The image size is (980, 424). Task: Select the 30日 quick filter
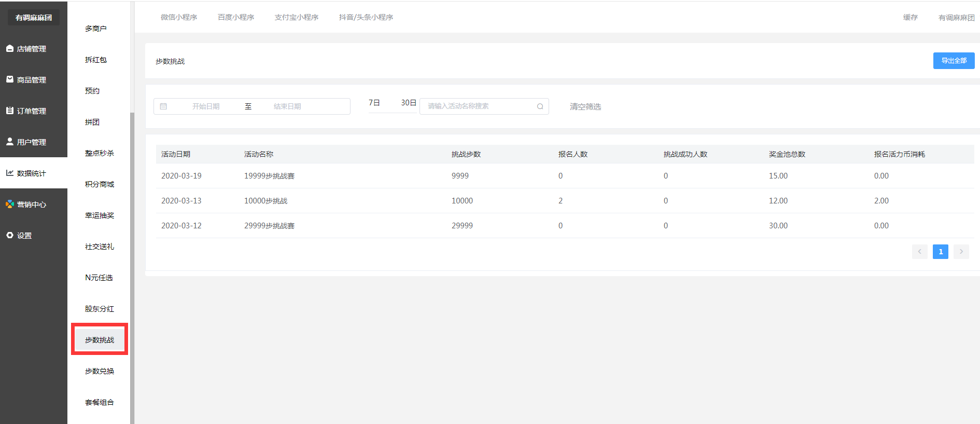tap(409, 103)
